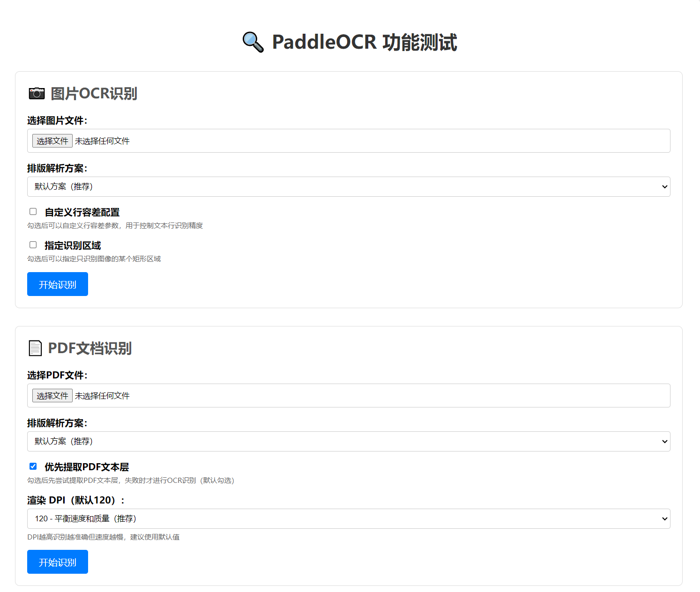The width and height of the screenshot is (700, 592).
Task: Click 开始识别 in the PDF section
Action: point(58,562)
